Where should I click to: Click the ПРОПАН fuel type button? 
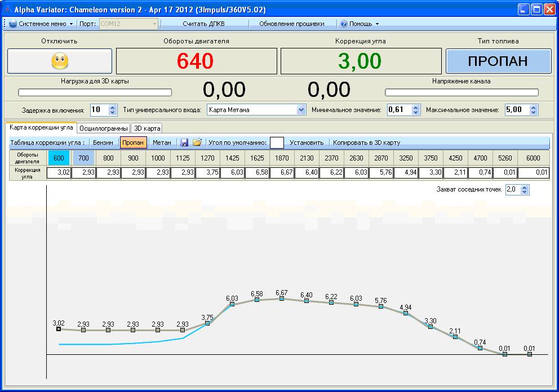(498, 61)
